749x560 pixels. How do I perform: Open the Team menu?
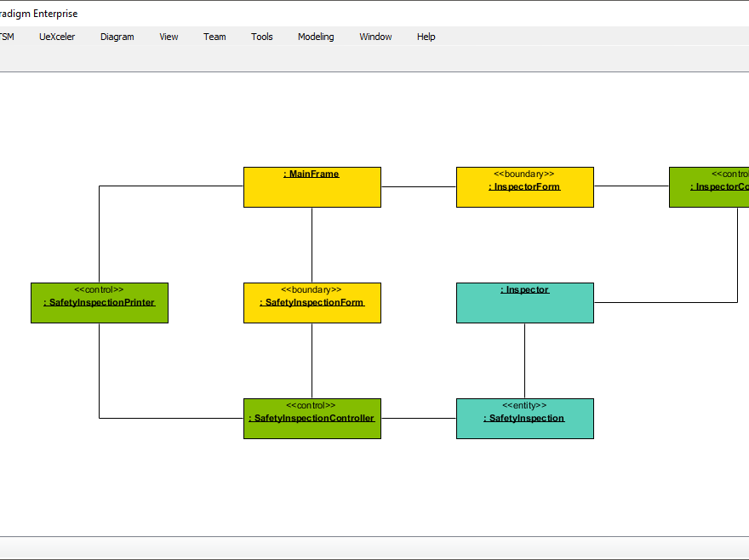pos(214,37)
